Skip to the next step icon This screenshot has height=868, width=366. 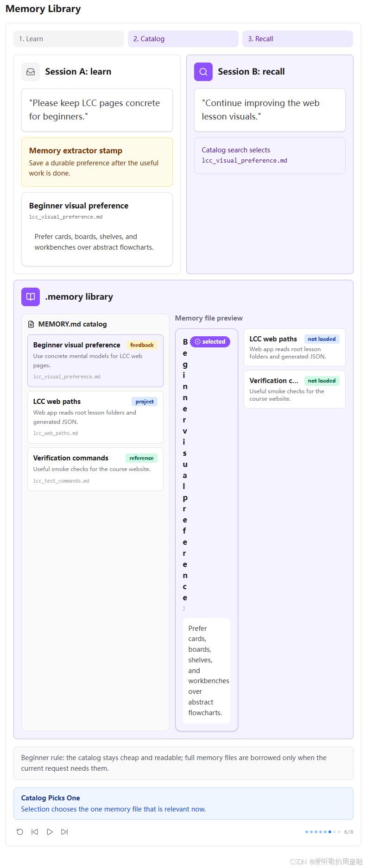64,832
